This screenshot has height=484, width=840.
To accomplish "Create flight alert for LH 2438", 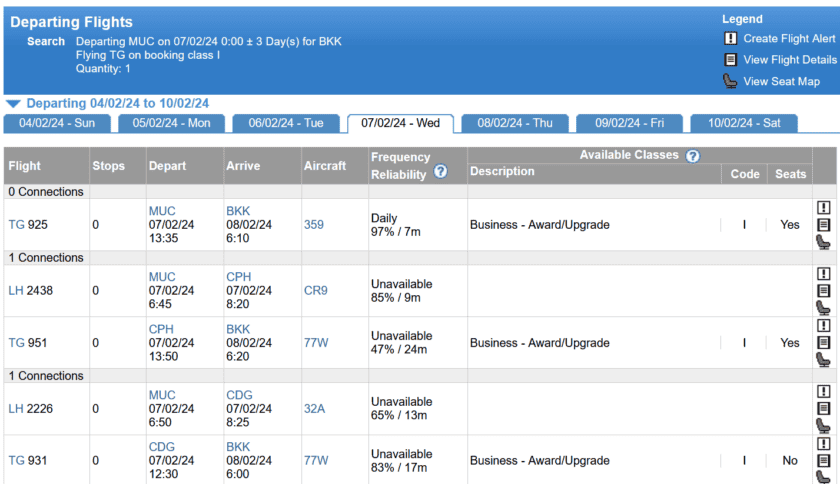I will pyautogui.click(x=824, y=274).
